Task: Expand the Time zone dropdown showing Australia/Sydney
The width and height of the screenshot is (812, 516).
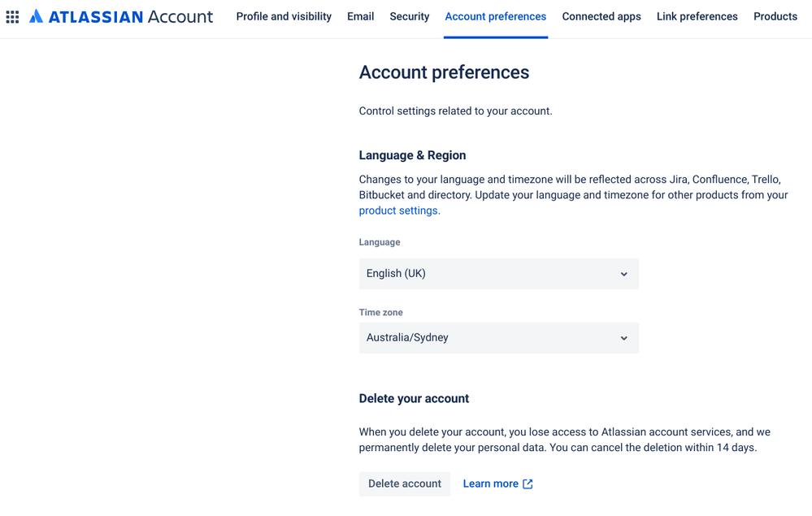Action: point(488,338)
